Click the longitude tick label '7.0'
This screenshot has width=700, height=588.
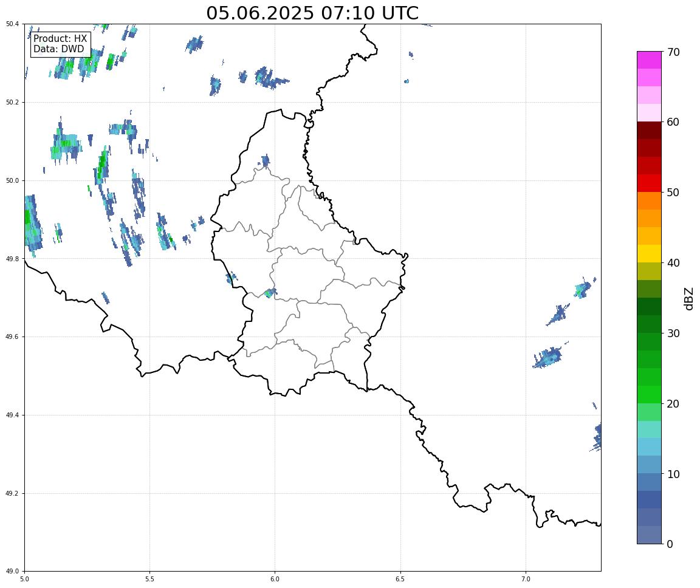click(526, 579)
